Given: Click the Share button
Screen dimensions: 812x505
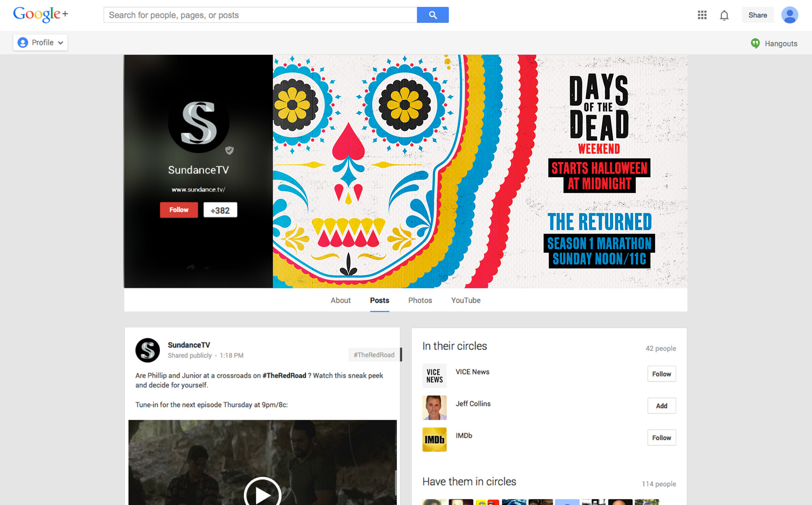Looking at the screenshot, I should (x=757, y=15).
